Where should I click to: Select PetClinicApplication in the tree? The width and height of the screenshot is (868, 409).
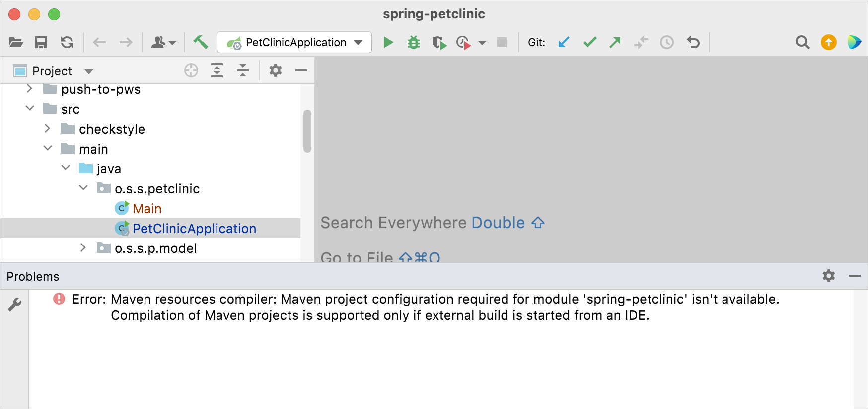(x=150, y=229)
